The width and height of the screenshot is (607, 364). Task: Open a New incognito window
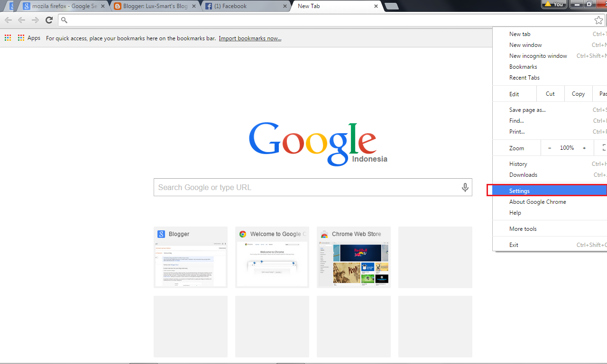coord(550,56)
